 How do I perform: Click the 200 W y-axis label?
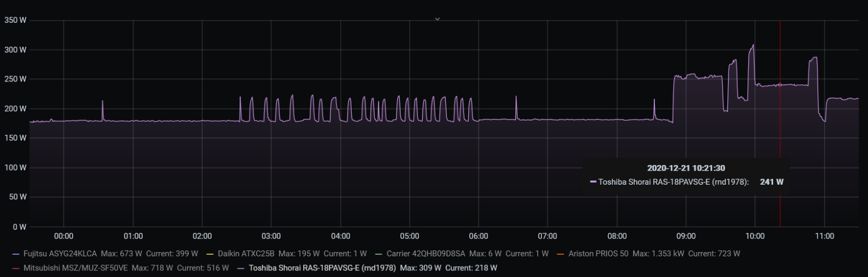pos(15,109)
